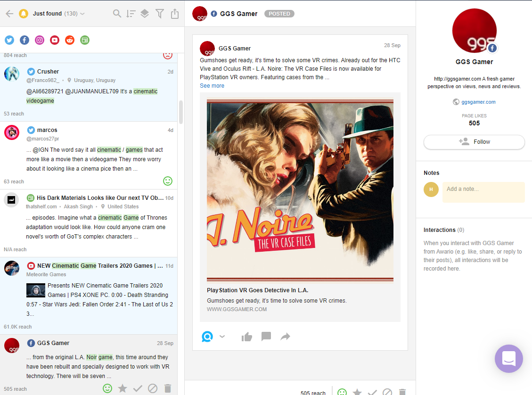
Task: Select the @marcos27pr handle
Action: click(43, 139)
